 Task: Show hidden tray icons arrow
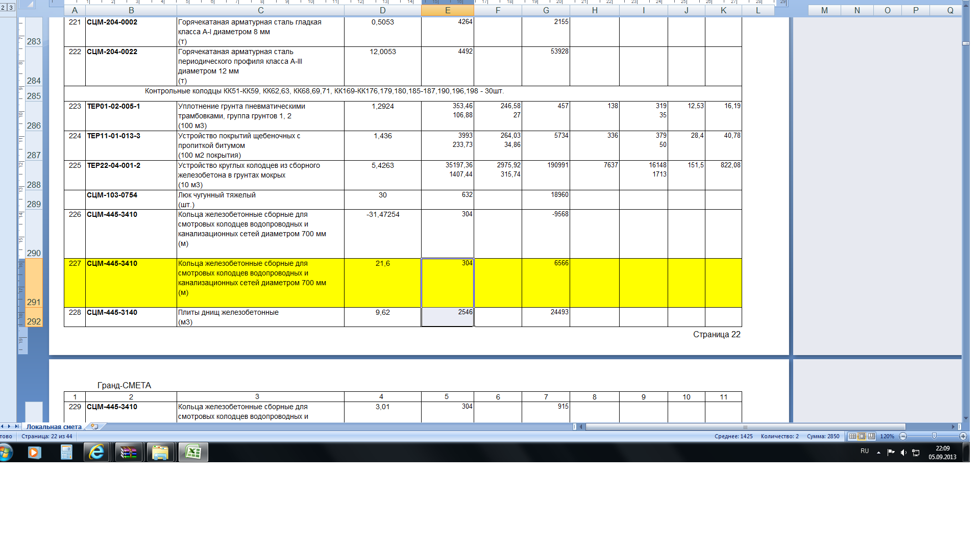point(878,453)
